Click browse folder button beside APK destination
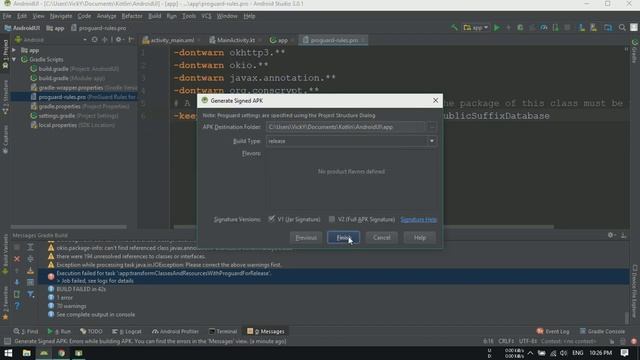The width and height of the screenshot is (640, 360). (432, 127)
